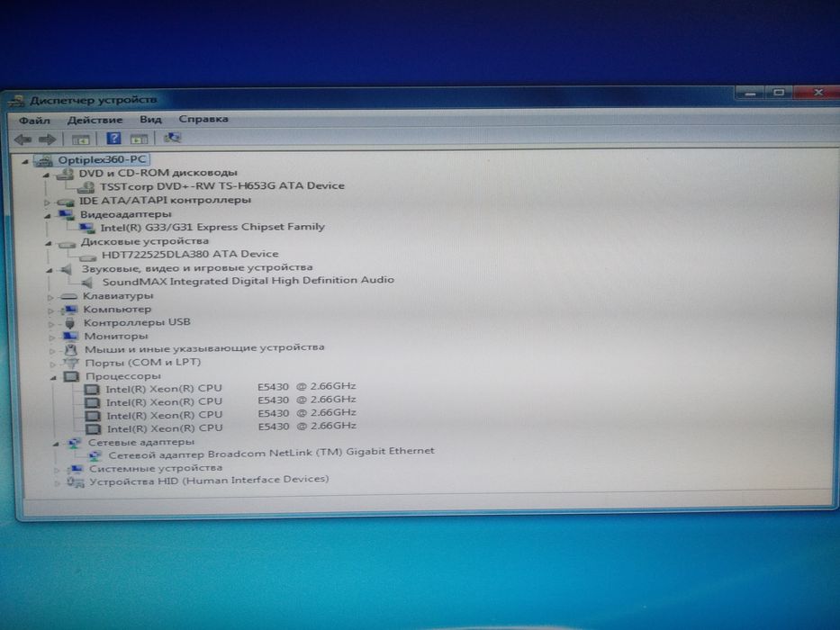Click the Компьютер category icon
The height and width of the screenshot is (630, 840).
click(x=69, y=310)
